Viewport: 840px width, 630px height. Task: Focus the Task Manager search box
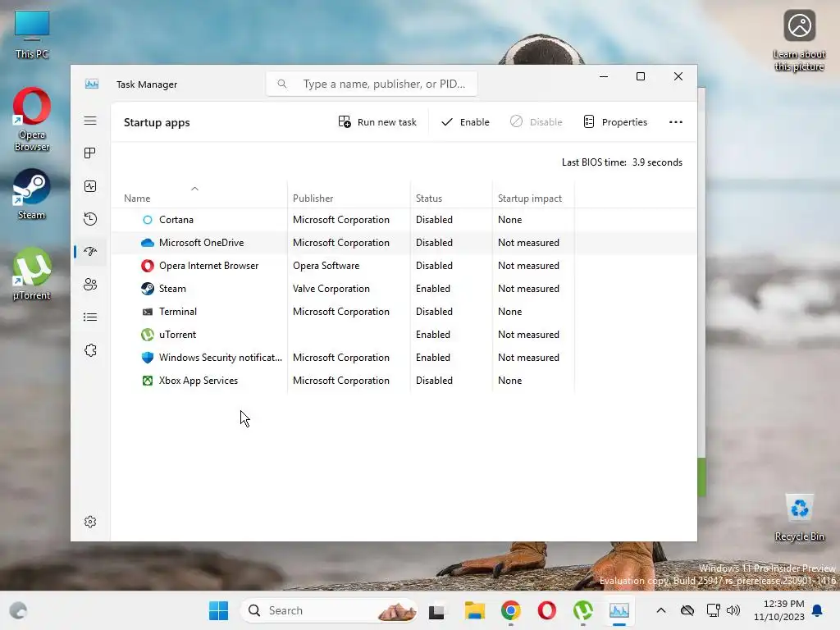coord(372,84)
